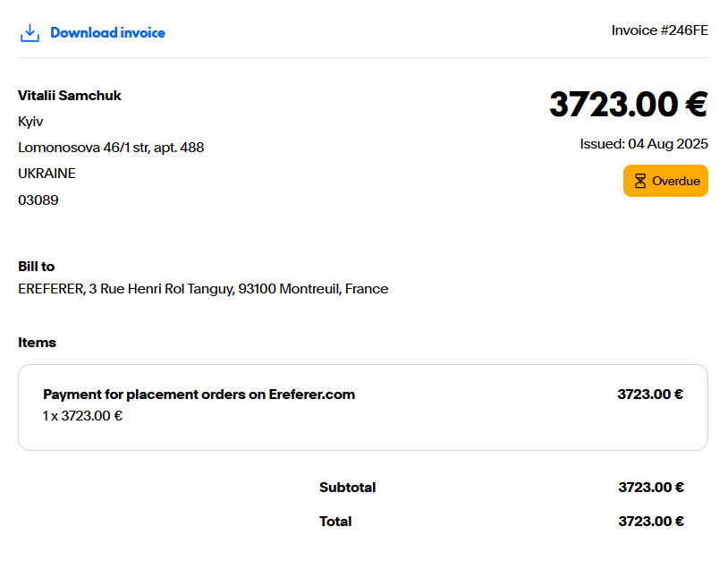Click the hourglass icon in Overdue badge
The image size is (728, 569).
click(x=640, y=181)
